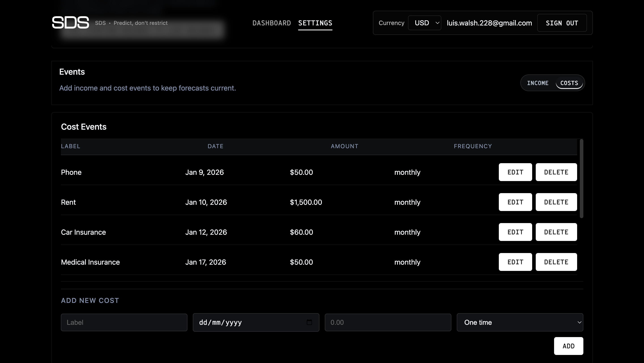Click the Cost Events heading
The width and height of the screenshot is (644, 363).
(x=83, y=127)
